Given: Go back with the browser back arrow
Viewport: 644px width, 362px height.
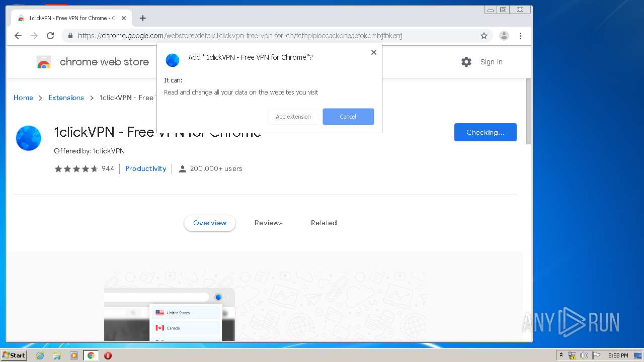Looking at the screenshot, I should (18, 36).
